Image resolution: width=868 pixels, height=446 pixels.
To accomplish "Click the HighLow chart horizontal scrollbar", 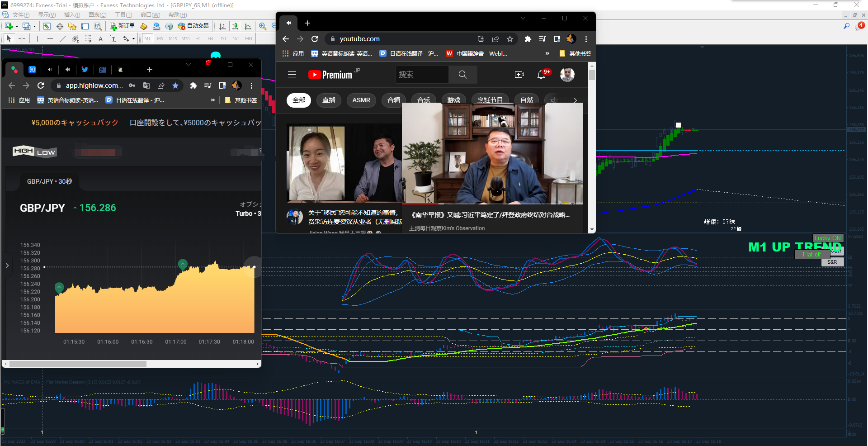I will 132,364.
